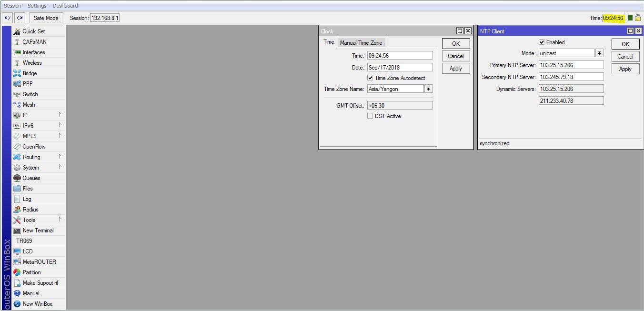644x311 pixels.
Task: Switch to Time tab in Clock
Action: tap(329, 42)
